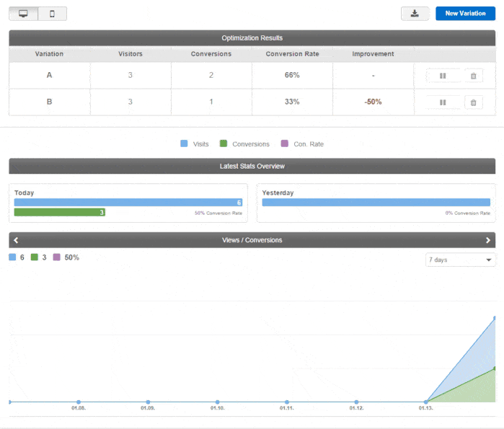Click the Improvement column header
This screenshot has height=429, width=504.
click(373, 54)
